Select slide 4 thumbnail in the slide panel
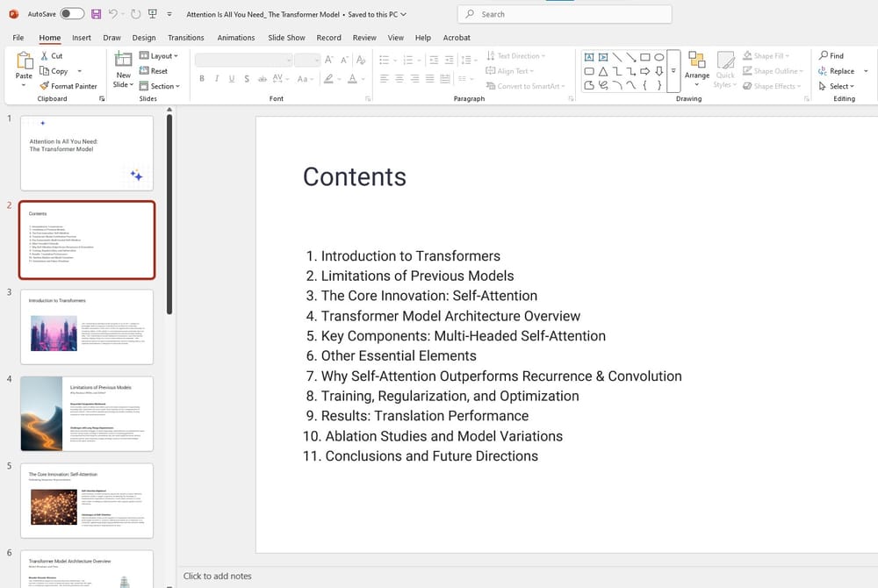 coord(87,412)
